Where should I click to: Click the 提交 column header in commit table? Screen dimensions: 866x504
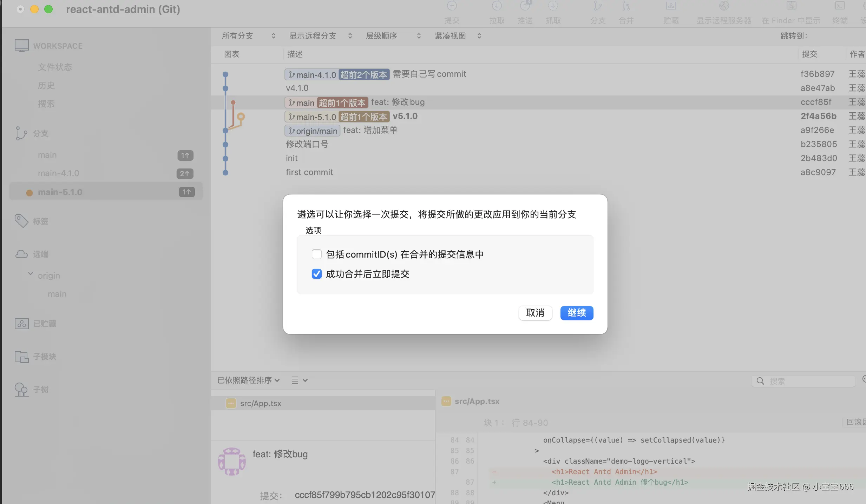809,54
